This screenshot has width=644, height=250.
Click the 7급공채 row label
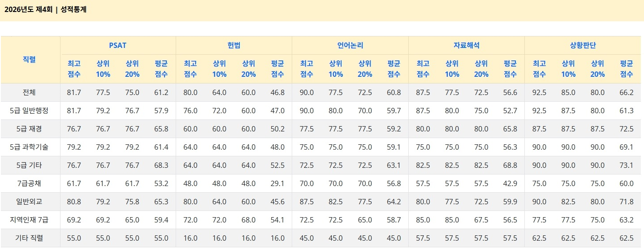(29, 183)
